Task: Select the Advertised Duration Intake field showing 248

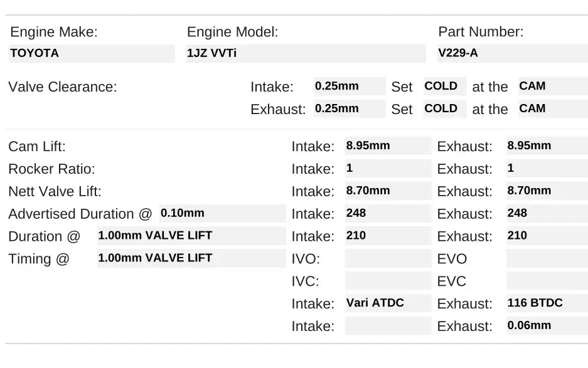Action: pyautogui.click(x=388, y=213)
